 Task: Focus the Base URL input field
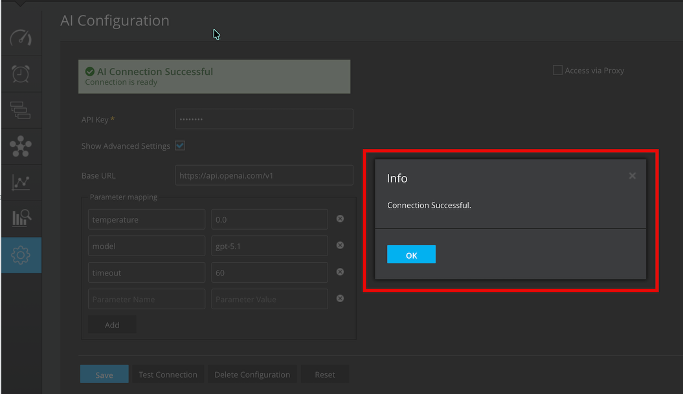pyautogui.click(x=264, y=175)
